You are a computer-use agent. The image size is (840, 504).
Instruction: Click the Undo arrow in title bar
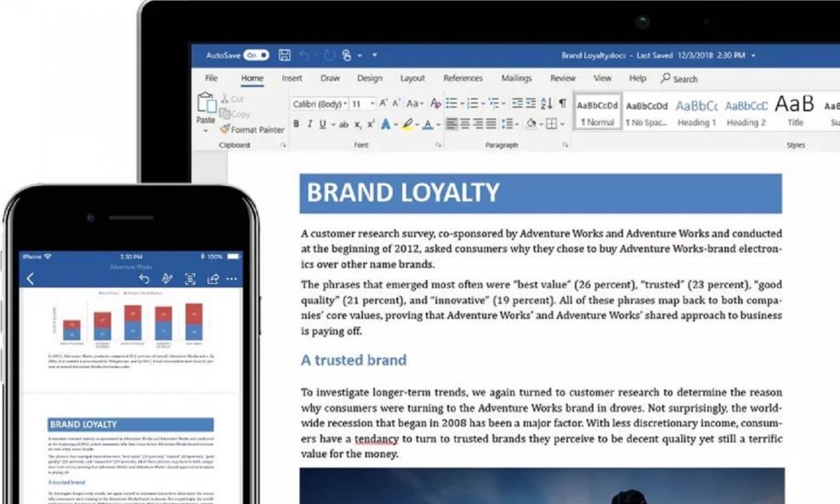[304, 55]
